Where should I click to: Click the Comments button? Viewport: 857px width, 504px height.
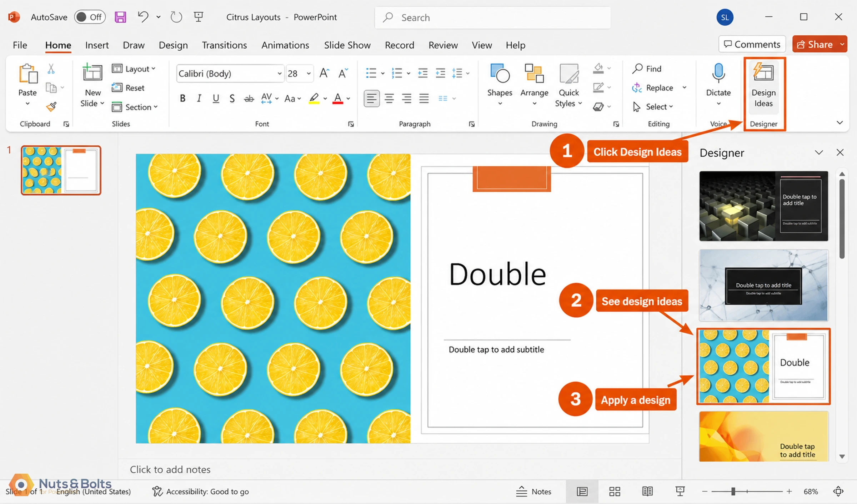point(752,44)
